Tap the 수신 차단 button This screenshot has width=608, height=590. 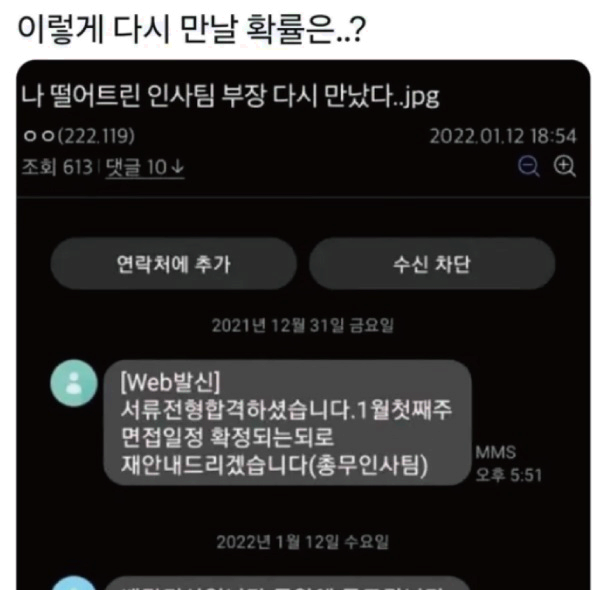432,264
